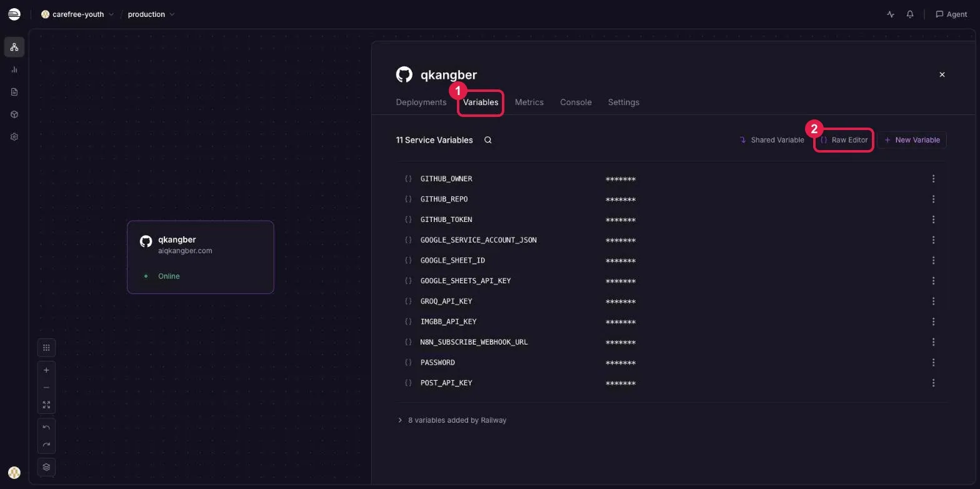Open the user avatar at bottom left
The height and width of the screenshot is (489, 980).
14,473
